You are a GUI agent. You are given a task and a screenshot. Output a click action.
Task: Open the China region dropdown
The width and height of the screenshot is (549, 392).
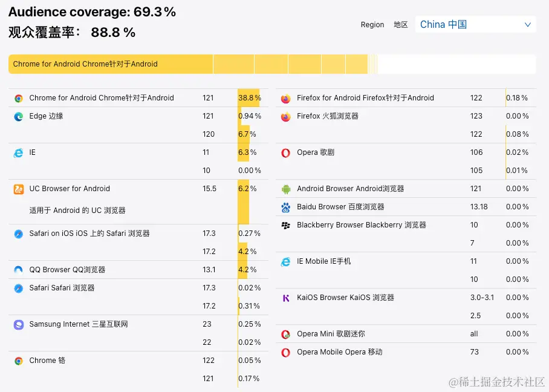475,25
